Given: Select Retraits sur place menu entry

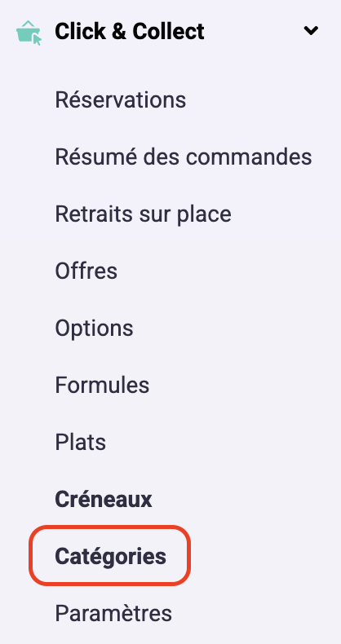Looking at the screenshot, I should click(x=143, y=214).
